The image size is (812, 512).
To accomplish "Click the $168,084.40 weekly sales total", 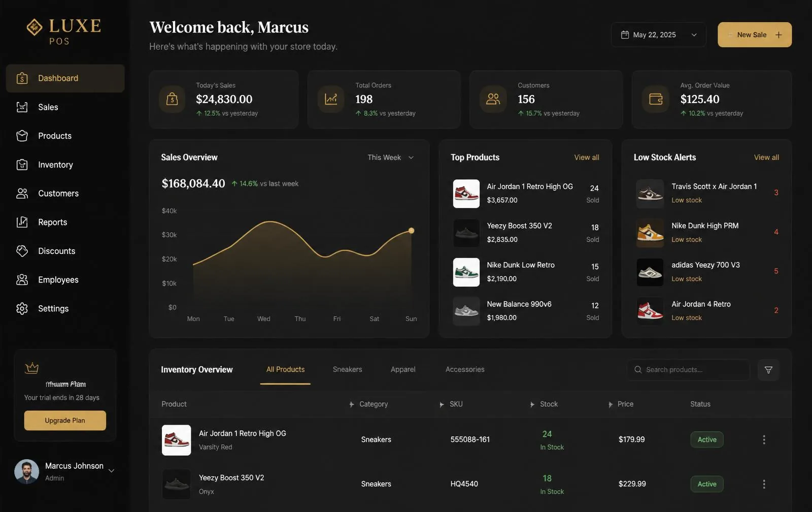I will pos(193,183).
